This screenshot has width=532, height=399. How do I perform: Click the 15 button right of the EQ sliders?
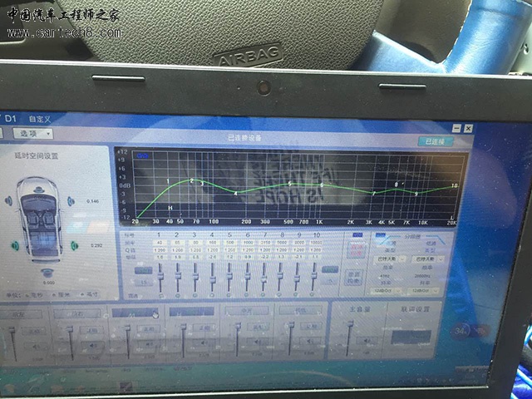coord(330,281)
